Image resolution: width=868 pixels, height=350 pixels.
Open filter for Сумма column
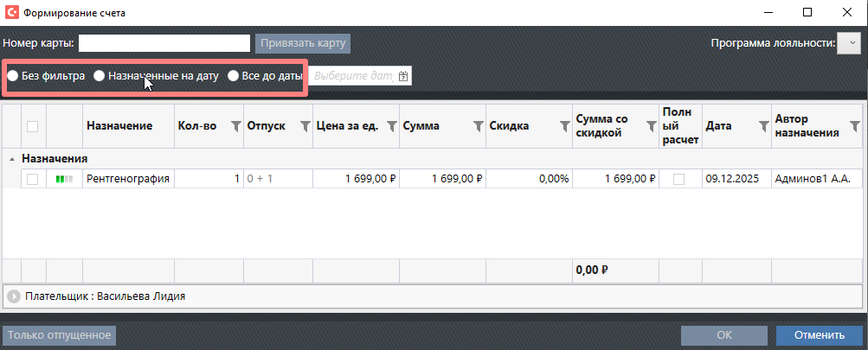pos(478,126)
